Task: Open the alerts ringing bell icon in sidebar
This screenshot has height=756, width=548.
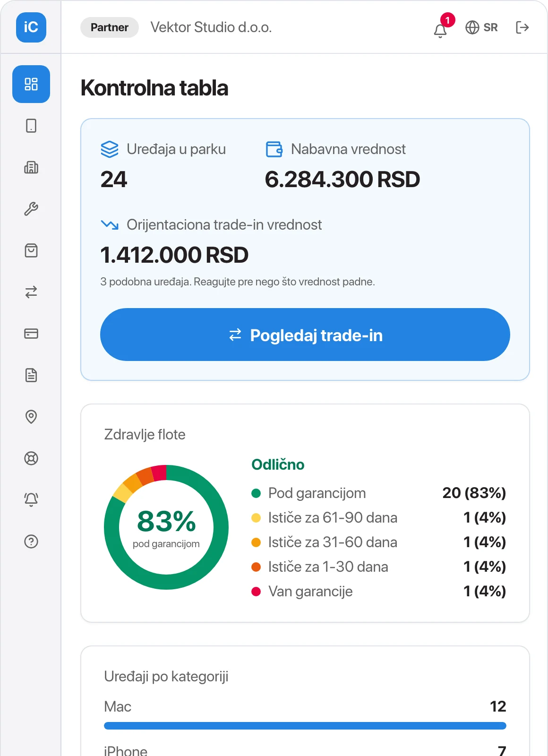Action: pyautogui.click(x=31, y=500)
